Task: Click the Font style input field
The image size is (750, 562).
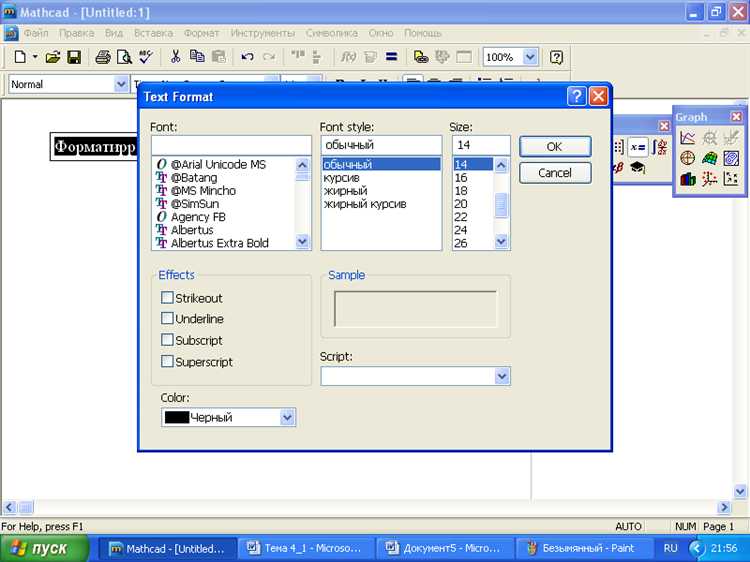Action: (x=381, y=145)
